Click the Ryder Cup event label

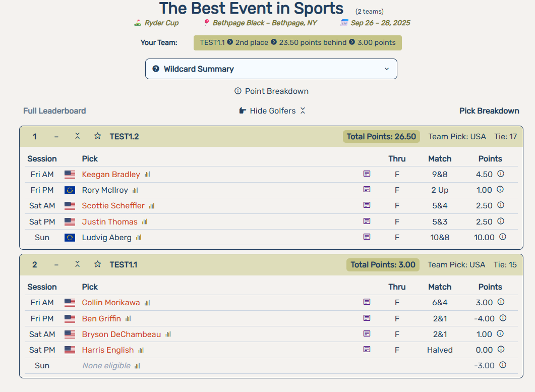156,23
